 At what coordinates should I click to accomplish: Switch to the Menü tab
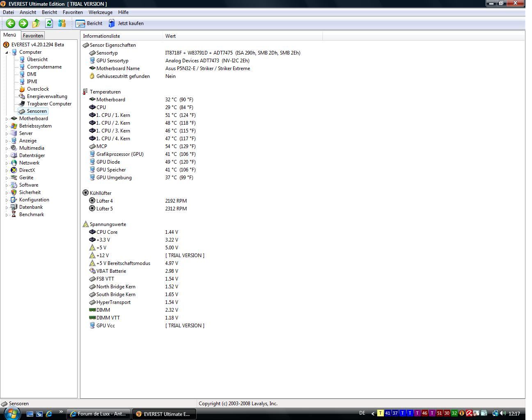[10, 35]
